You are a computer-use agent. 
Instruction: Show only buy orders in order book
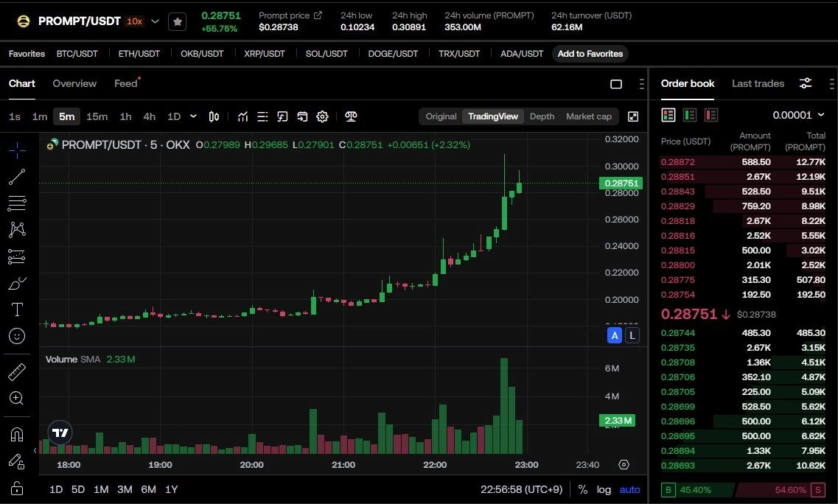click(690, 115)
